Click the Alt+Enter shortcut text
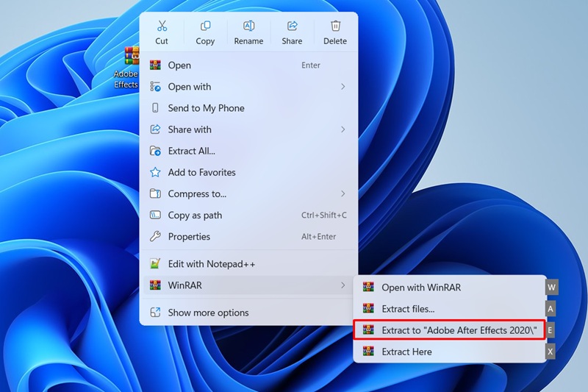The image size is (588, 392). pyautogui.click(x=319, y=236)
